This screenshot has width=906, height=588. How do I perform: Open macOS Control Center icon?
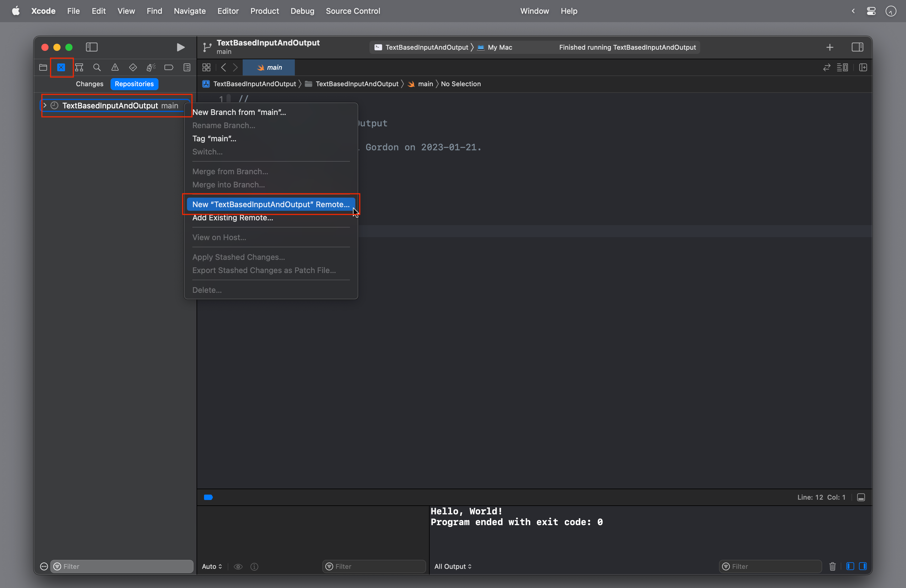pyautogui.click(x=871, y=11)
